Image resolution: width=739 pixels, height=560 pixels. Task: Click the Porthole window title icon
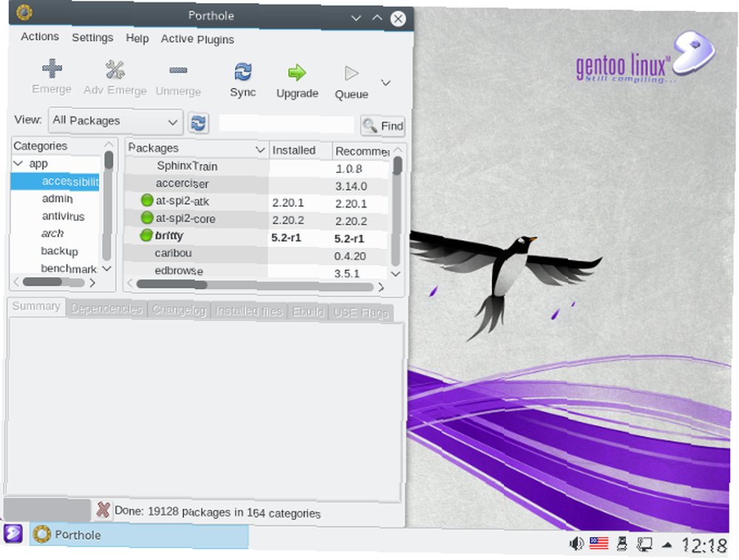coord(24,13)
